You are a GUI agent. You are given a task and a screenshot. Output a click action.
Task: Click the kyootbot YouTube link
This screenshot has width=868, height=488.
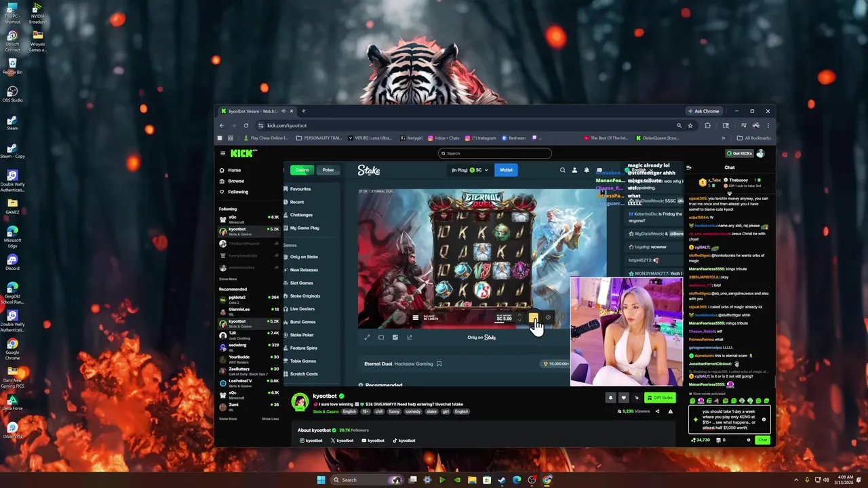click(373, 441)
